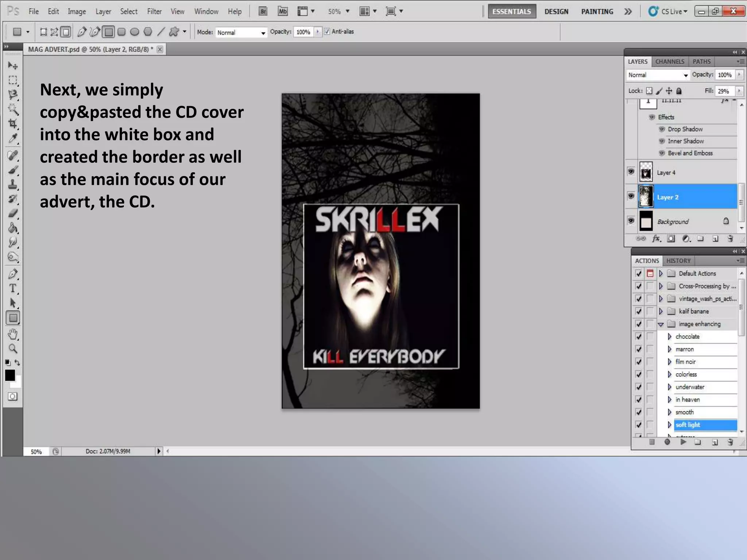Play the selected action
The height and width of the screenshot is (560, 747).
pos(683,442)
